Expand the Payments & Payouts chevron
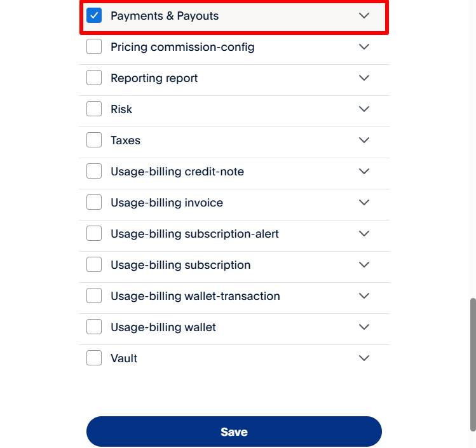476x448 pixels. point(364,16)
